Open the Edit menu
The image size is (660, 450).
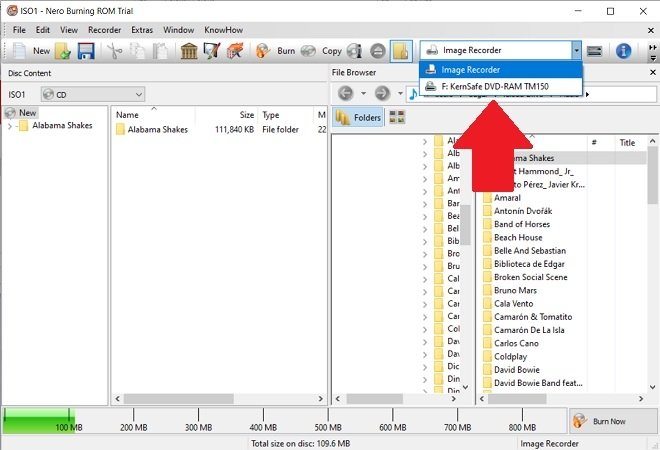tap(43, 30)
